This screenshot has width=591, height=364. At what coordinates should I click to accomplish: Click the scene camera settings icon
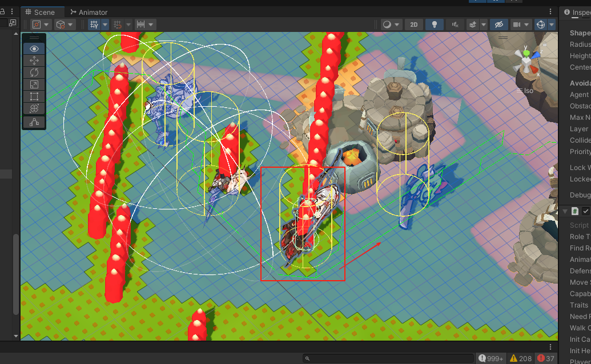tap(516, 25)
